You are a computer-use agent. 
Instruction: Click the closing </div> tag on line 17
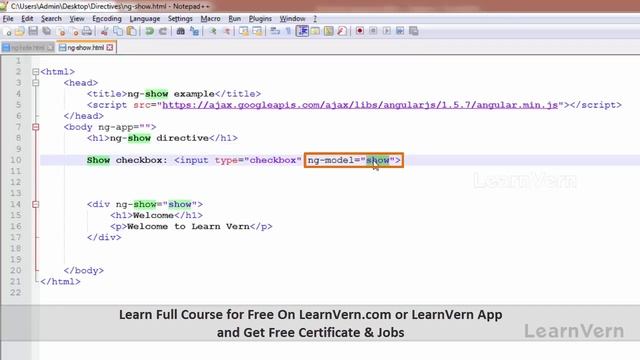point(104,237)
